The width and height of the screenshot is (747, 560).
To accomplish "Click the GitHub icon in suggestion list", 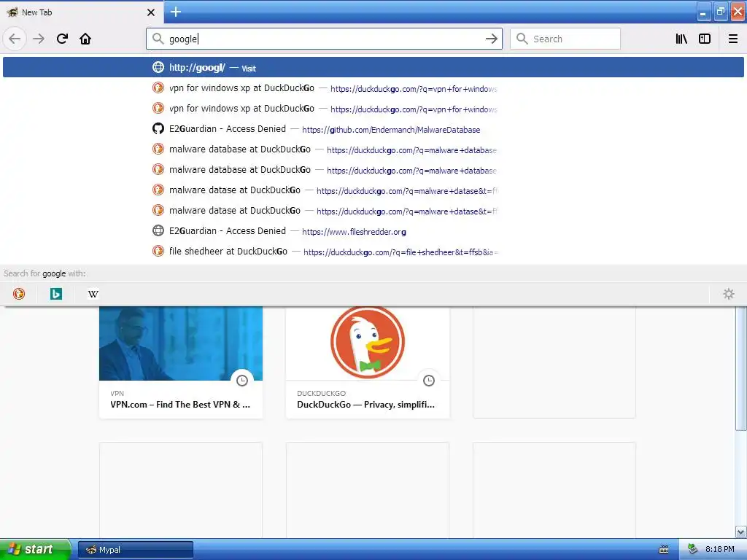I will tap(158, 128).
